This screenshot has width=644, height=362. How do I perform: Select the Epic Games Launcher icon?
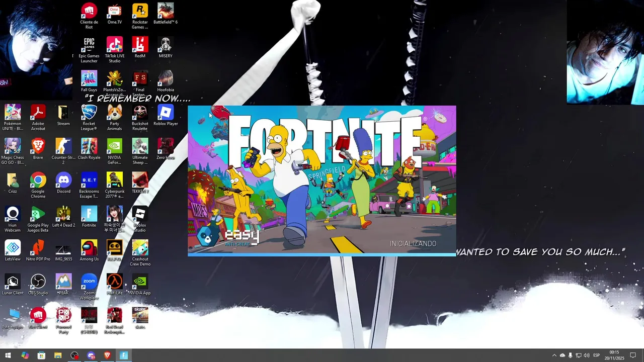pos(89,50)
